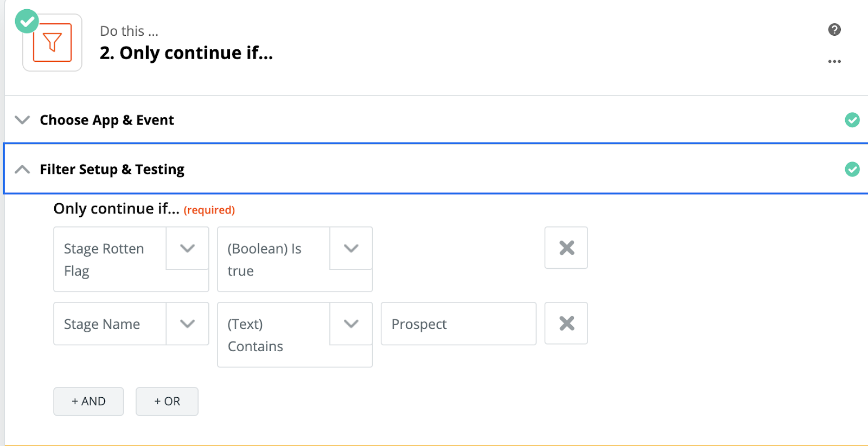Click the step title 2. Only continue if...
The width and height of the screenshot is (868, 446).
(x=186, y=53)
